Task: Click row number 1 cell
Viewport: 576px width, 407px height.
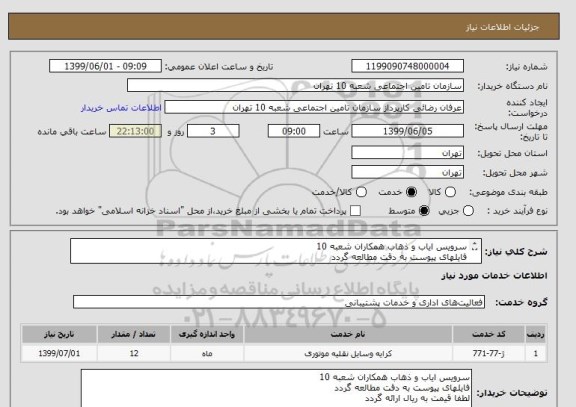Action: (x=536, y=354)
